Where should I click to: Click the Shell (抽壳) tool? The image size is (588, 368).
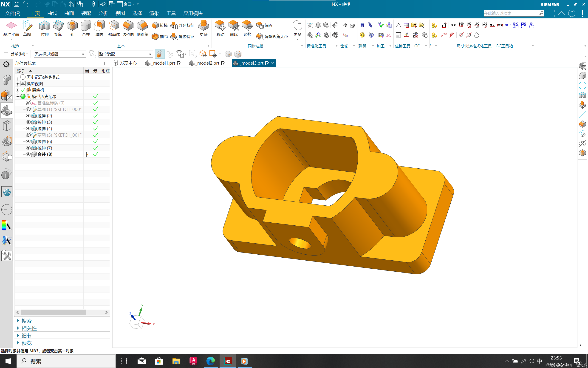160,37
